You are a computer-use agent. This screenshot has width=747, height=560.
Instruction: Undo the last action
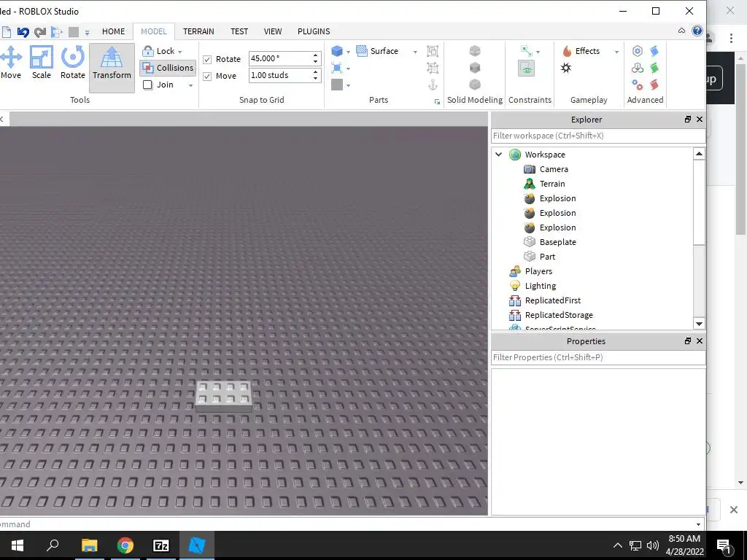click(23, 32)
